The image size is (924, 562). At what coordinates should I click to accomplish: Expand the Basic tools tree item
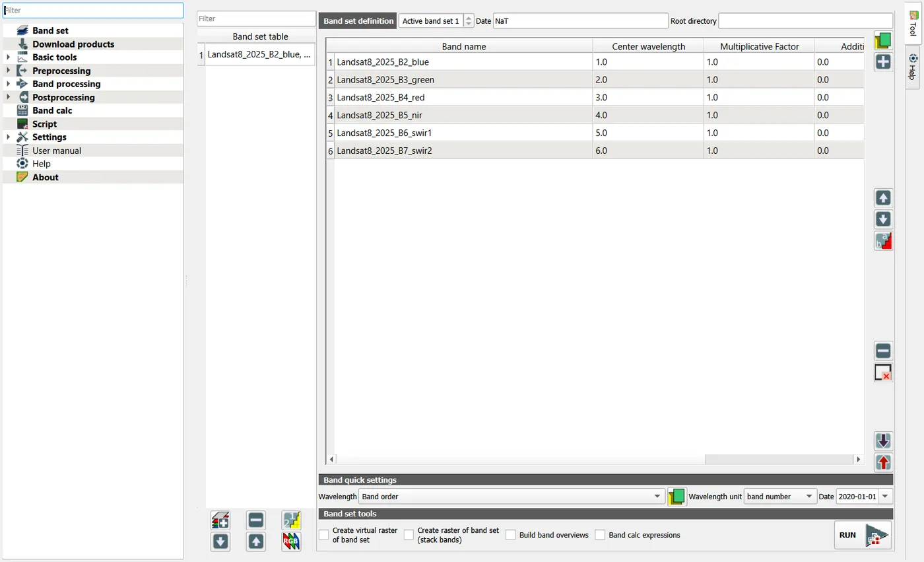9,57
